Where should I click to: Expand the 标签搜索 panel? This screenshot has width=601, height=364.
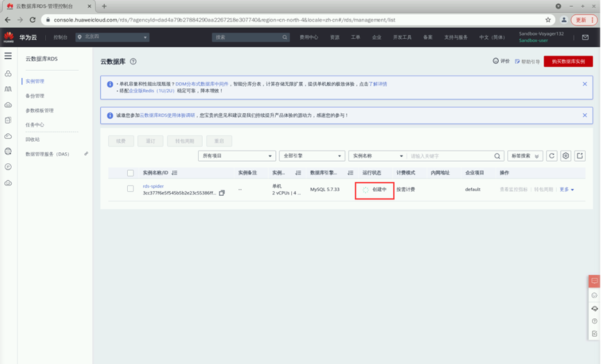point(525,156)
